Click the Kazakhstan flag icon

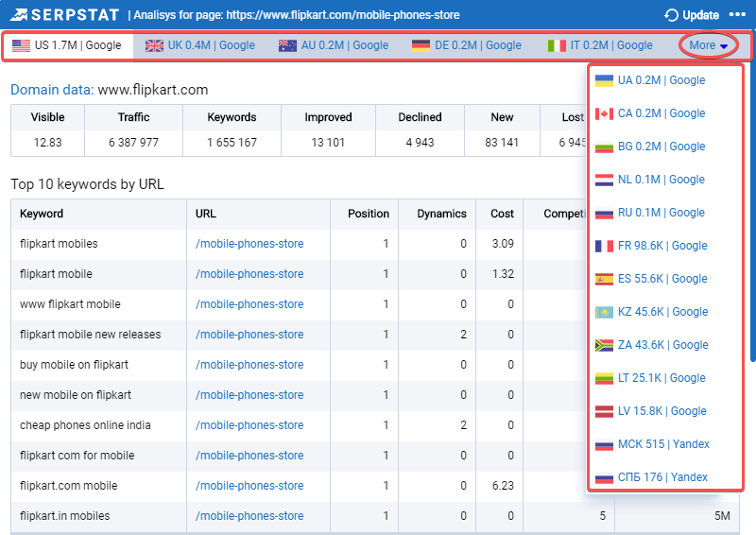pos(604,312)
